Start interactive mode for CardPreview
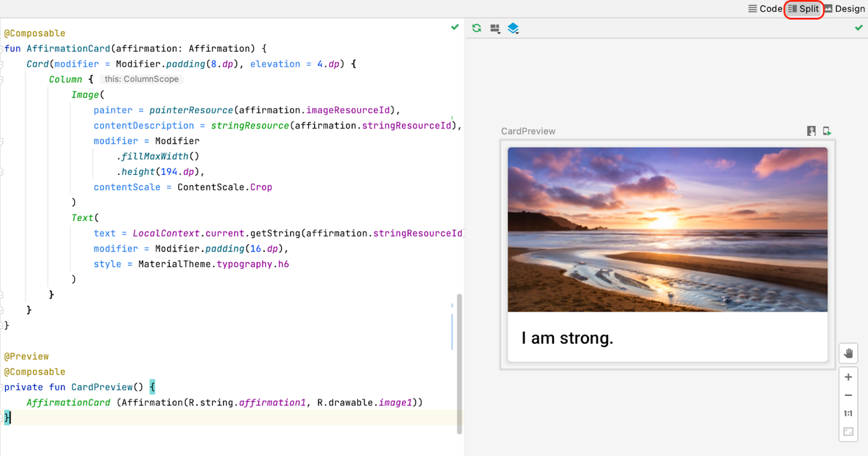 [x=811, y=131]
